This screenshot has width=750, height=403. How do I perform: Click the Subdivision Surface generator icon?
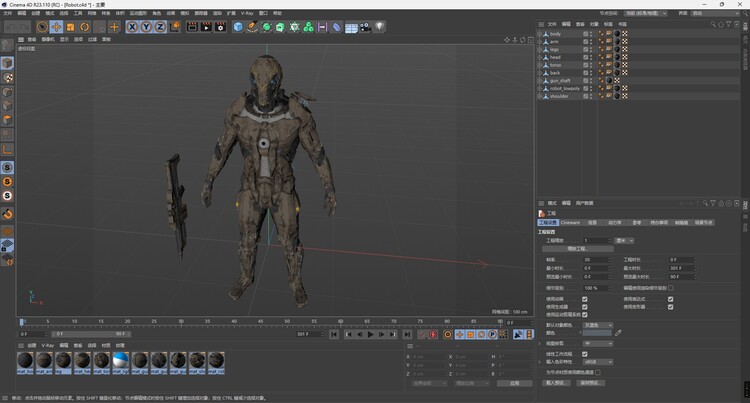pyautogui.click(x=266, y=27)
